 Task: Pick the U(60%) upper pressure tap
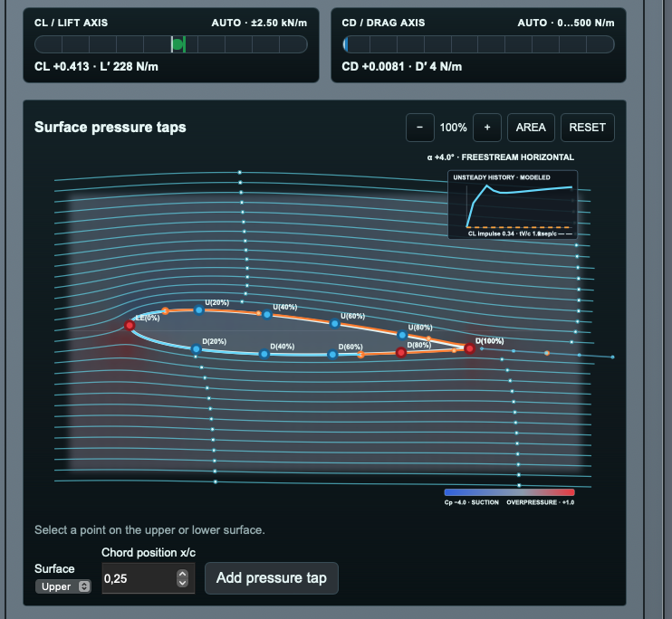(335, 324)
